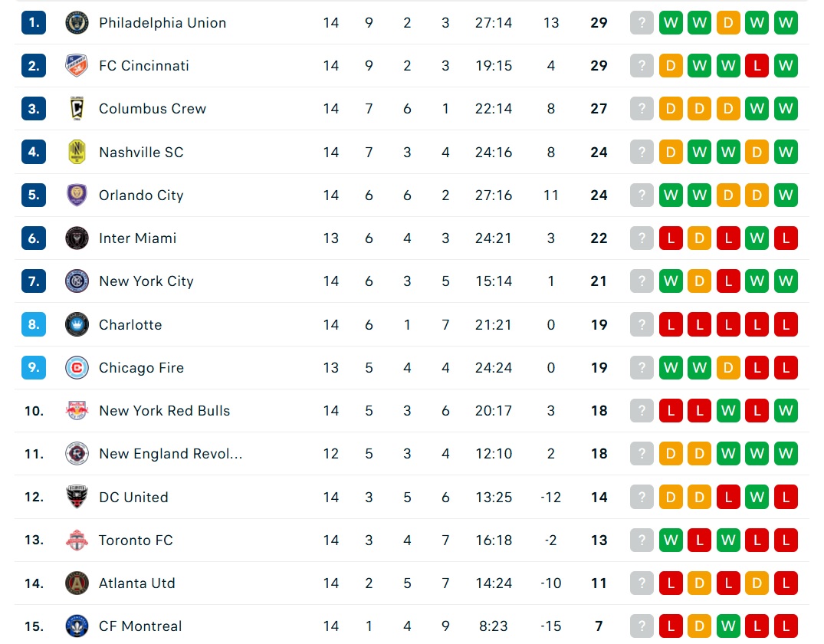Image resolution: width=824 pixels, height=644 pixels.
Task: Click the Philadelphia Union team crest
Action: pyautogui.click(x=77, y=22)
